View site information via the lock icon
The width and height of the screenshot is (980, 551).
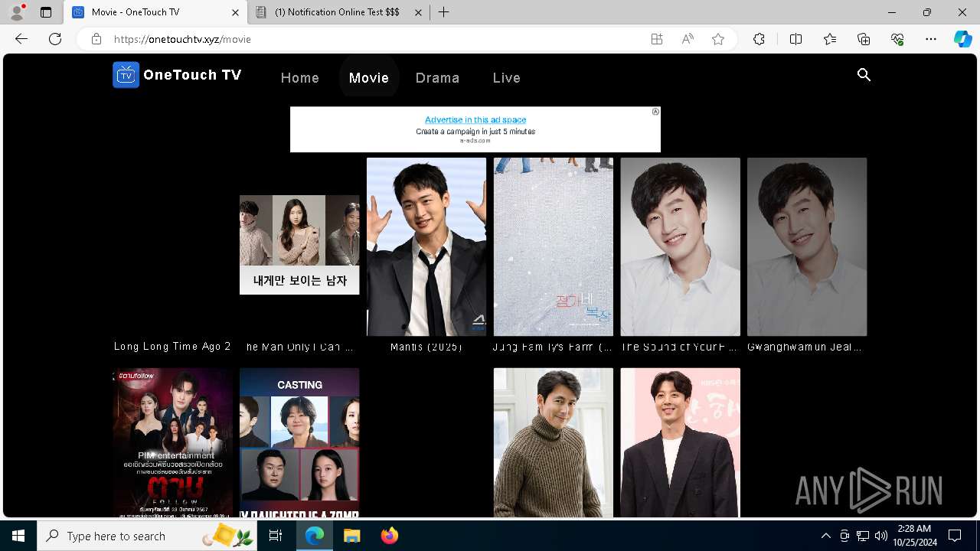coord(96,39)
